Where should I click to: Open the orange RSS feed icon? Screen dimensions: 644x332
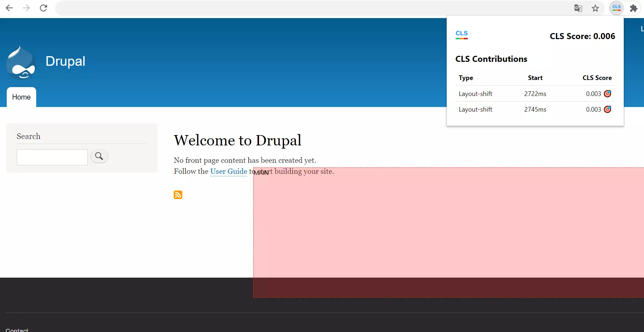[x=178, y=195]
